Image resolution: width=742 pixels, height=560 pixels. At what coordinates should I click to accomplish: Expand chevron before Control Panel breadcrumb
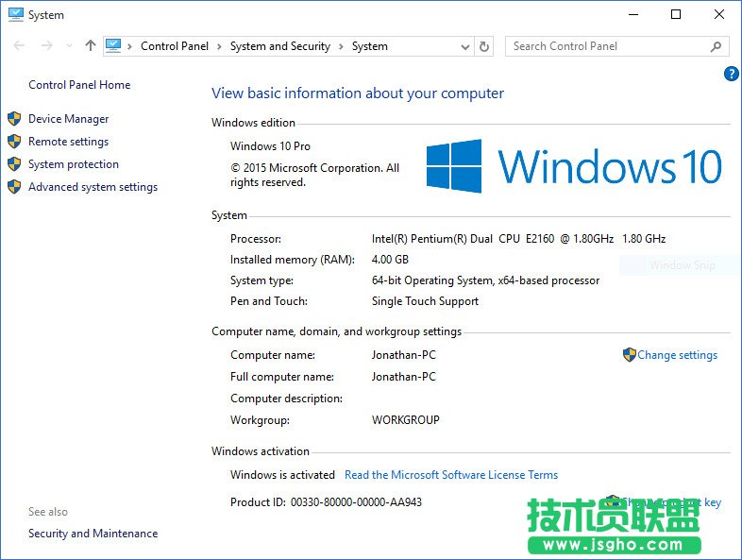[129, 46]
